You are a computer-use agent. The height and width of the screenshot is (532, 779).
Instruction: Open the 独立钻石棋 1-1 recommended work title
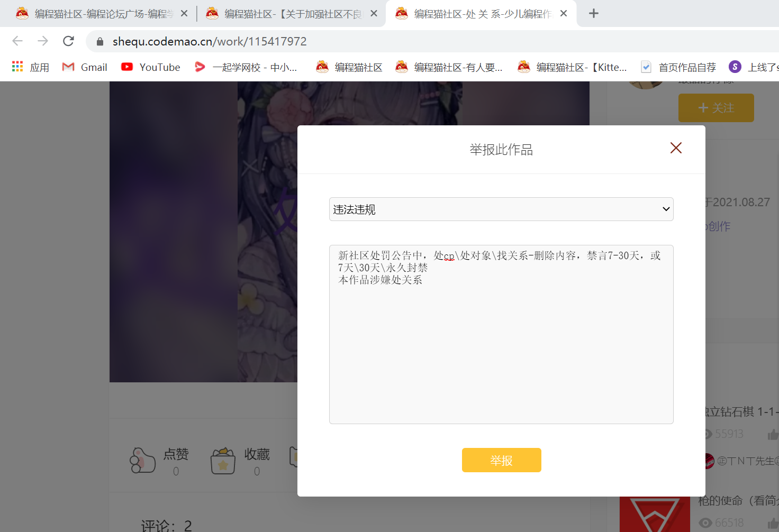tap(741, 411)
